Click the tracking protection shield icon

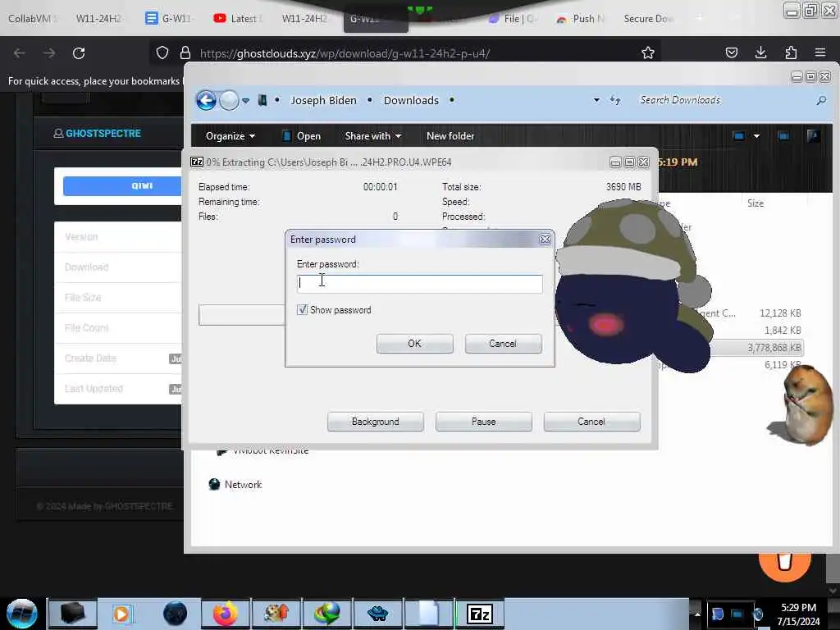tap(162, 52)
